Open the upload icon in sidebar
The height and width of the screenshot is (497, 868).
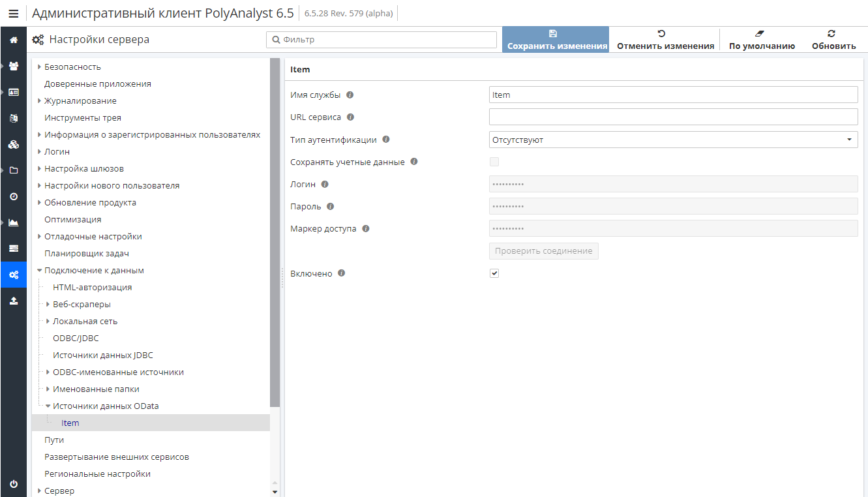point(14,301)
